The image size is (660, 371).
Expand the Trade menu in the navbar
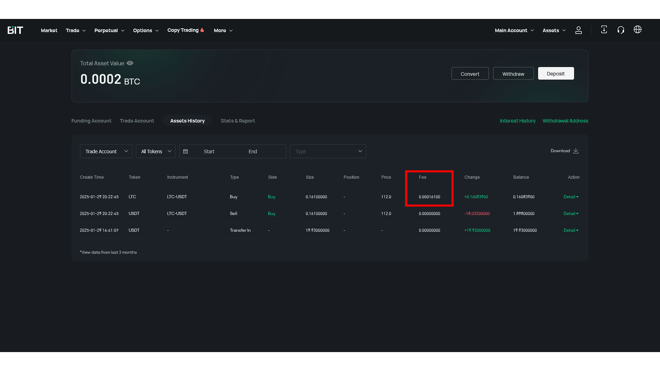76,30
